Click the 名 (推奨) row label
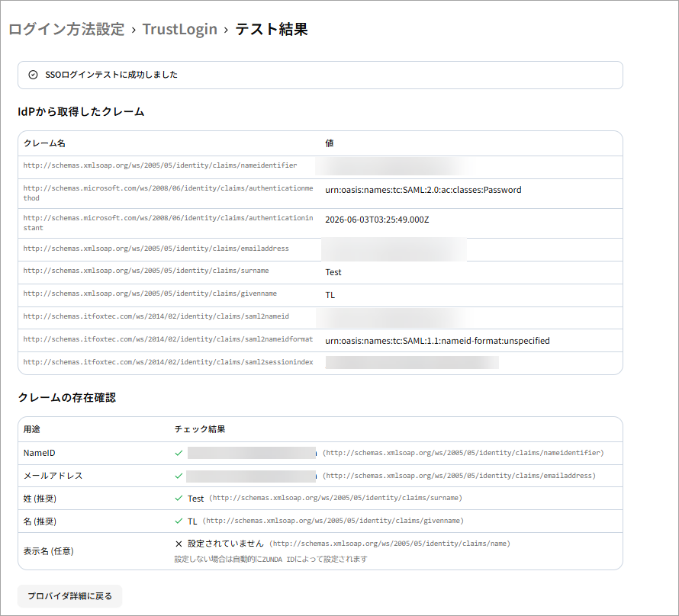Image resolution: width=679 pixels, height=616 pixels. pyautogui.click(x=40, y=521)
